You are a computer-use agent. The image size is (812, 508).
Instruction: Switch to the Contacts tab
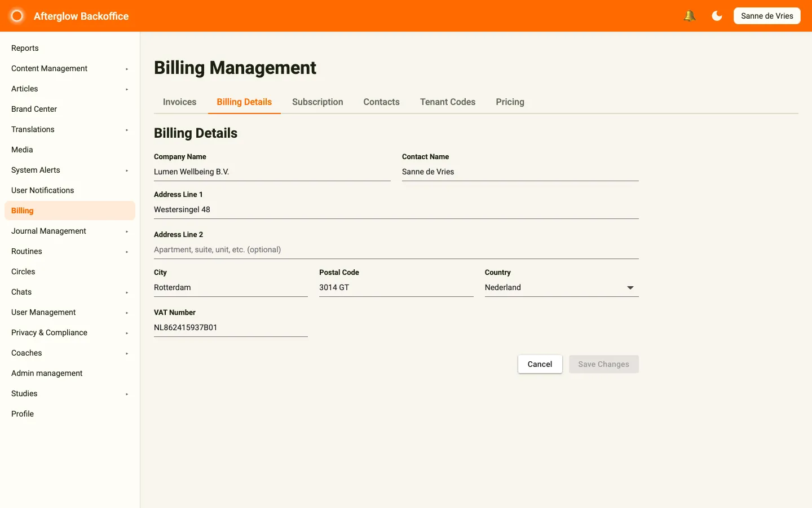tap(381, 102)
